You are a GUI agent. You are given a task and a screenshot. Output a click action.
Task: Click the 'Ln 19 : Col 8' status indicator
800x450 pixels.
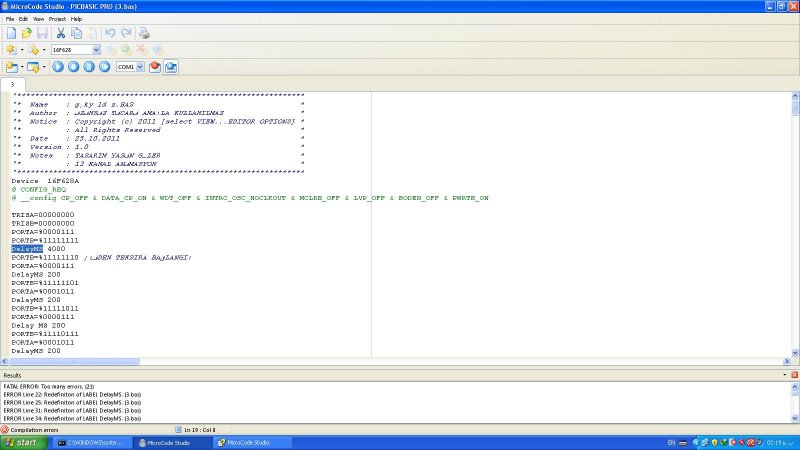199,430
